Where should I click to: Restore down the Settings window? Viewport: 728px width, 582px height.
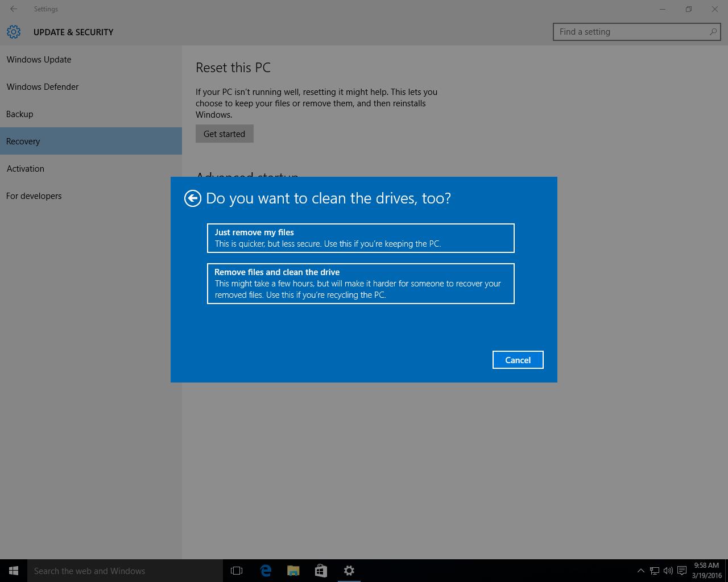click(x=689, y=9)
